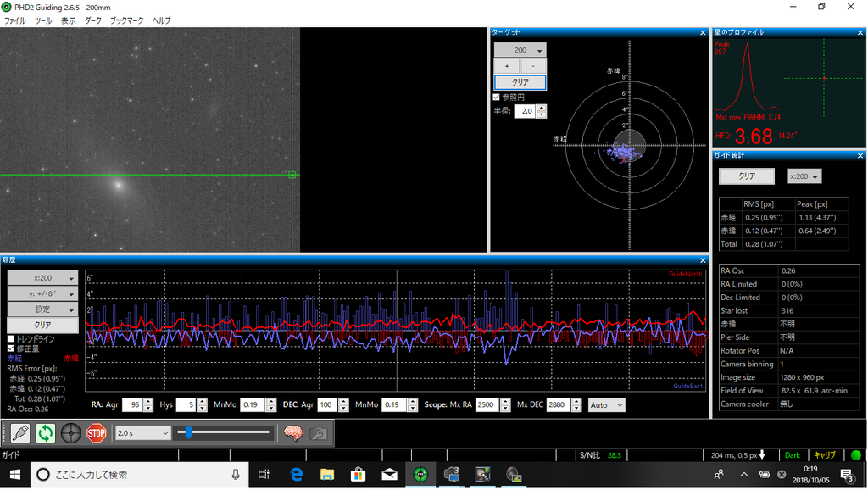Enable the トレンドライン checkbox
Screen dimensions: 868x496
pos(10,339)
